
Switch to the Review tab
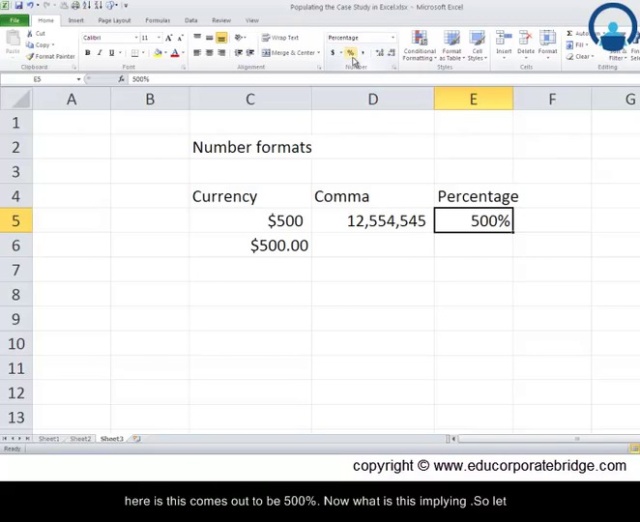click(x=221, y=20)
